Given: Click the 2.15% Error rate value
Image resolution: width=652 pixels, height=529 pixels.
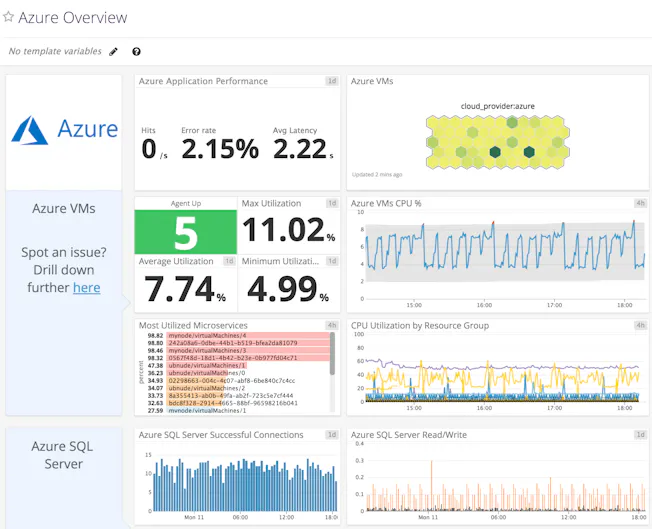Looking at the screenshot, I should (220, 149).
